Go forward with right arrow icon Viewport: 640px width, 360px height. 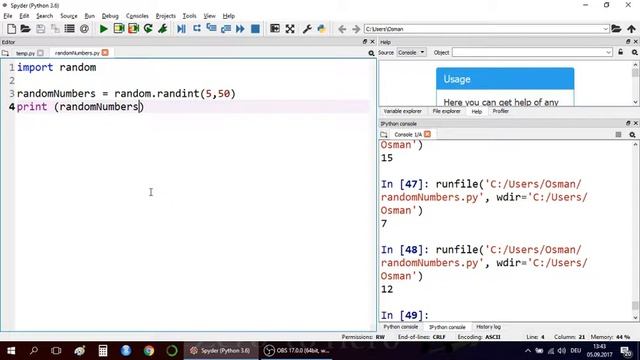tap(356, 29)
